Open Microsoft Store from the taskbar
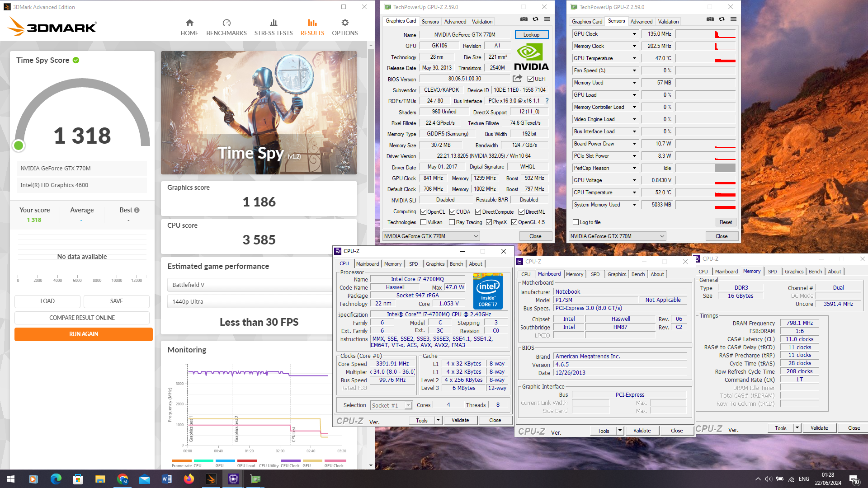 [78, 479]
